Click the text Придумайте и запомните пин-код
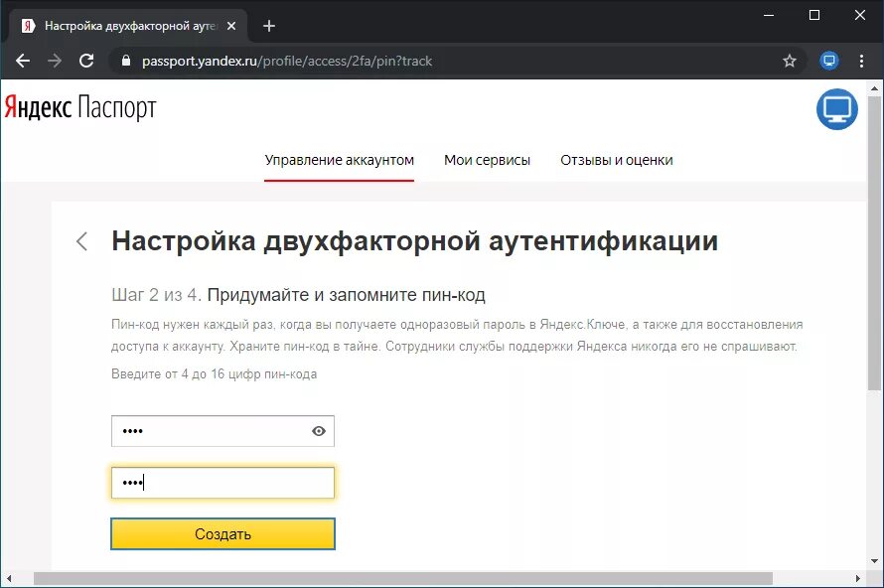The image size is (884, 588). (347, 295)
